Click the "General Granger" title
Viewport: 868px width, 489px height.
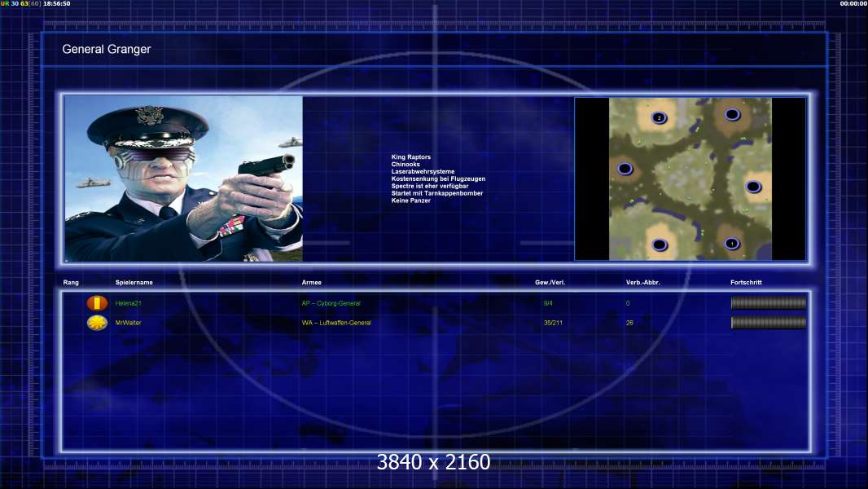pos(107,49)
